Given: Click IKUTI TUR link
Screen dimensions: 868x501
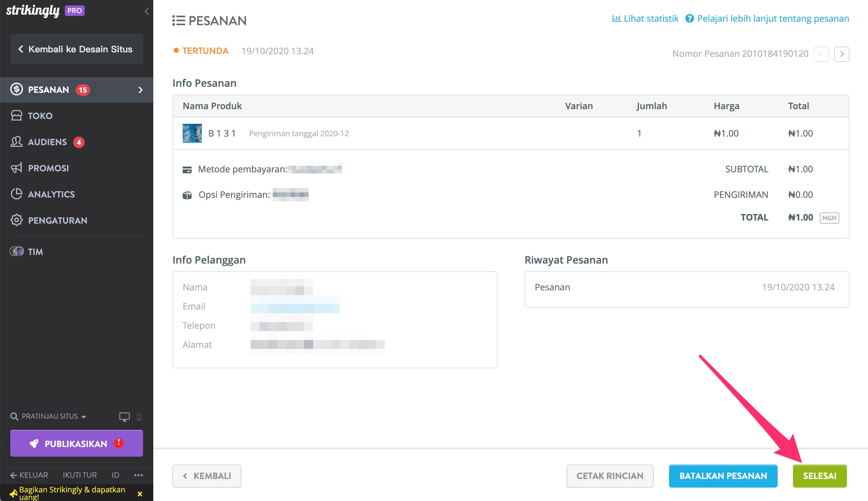Looking at the screenshot, I should (x=80, y=475).
